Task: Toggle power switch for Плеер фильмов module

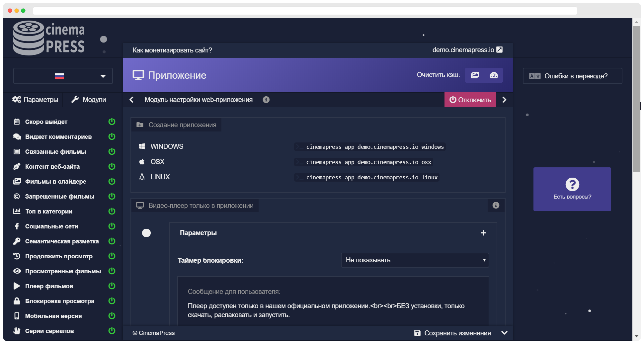Action: [x=112, y=286]
